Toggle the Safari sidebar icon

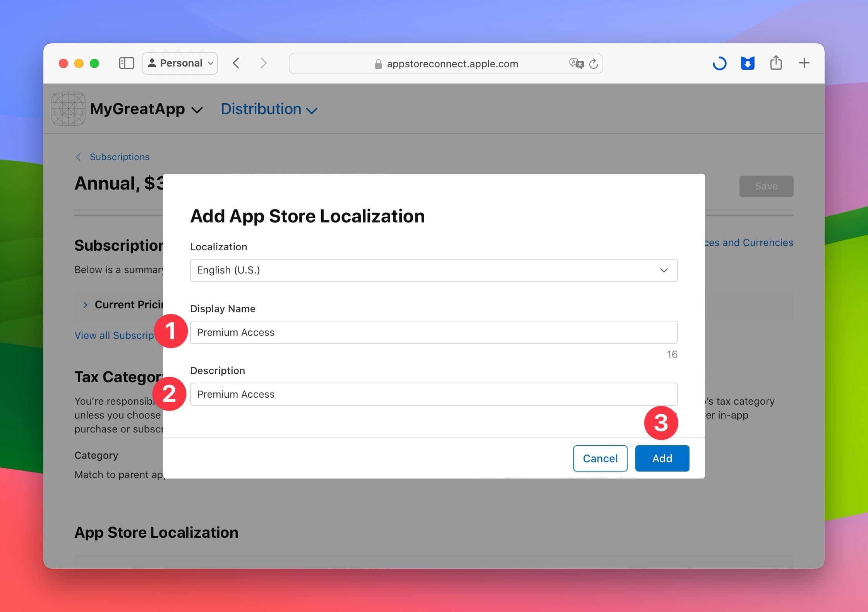click(x=126, y=63)
